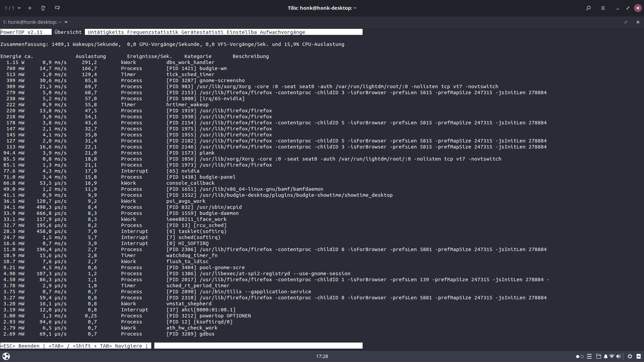The height and width of the screenshot is (362, 644).
Task: Click the Zusammenfassung summary line
Action: (172, 44)
